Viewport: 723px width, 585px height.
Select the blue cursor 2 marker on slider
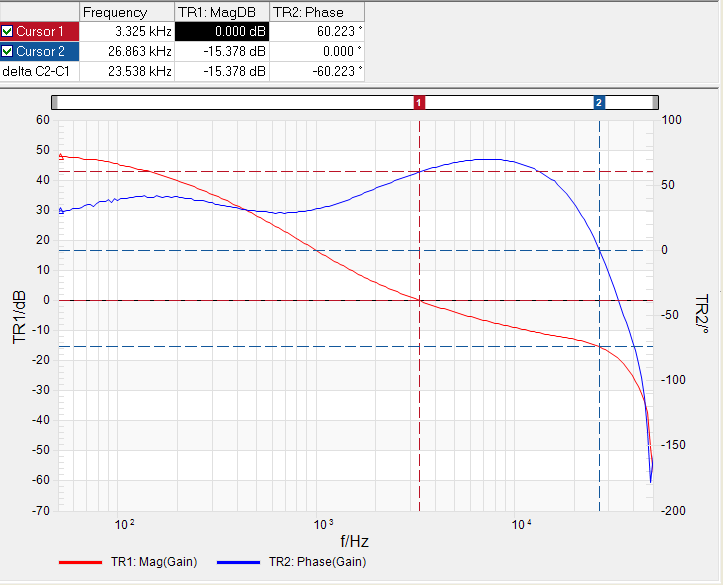599,103
